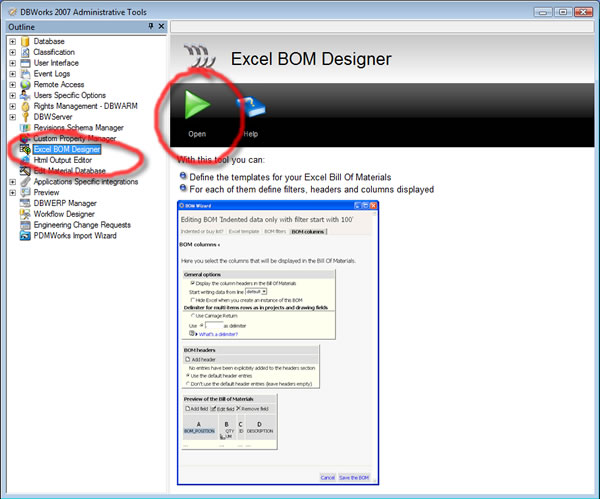
Task: Open the Help book icon
Action: click(251, 107)
